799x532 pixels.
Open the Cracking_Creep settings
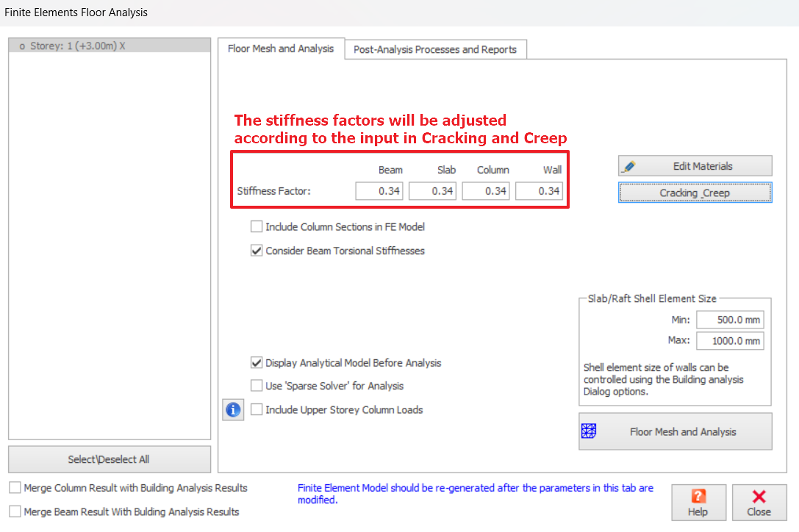coord(695,193)
